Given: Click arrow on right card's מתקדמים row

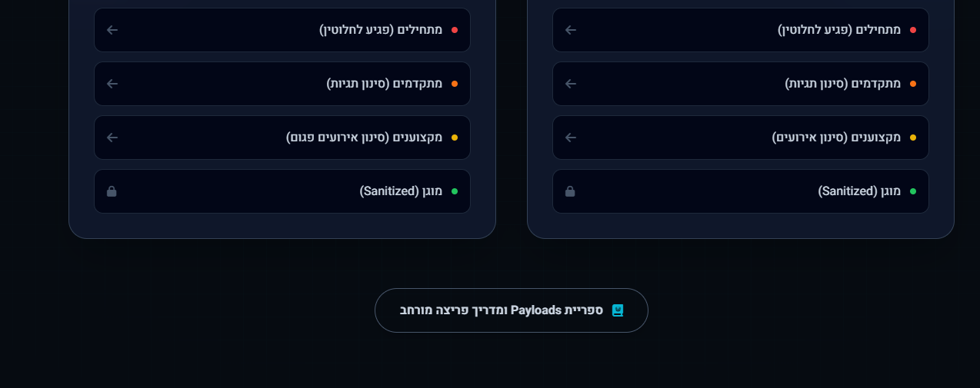Looking at the screenshot, I should click(571, 84).
